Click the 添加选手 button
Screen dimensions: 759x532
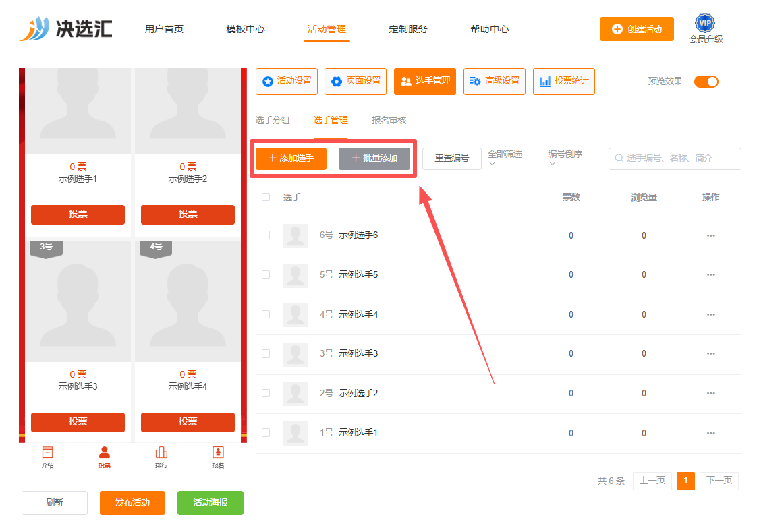tap(291, 158)
